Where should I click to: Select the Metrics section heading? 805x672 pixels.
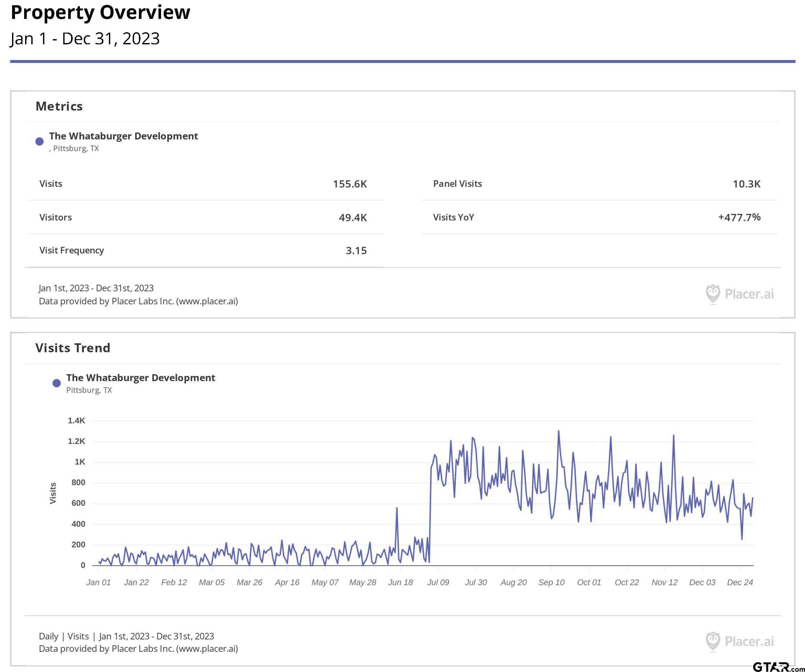click(x=59, y=106)
